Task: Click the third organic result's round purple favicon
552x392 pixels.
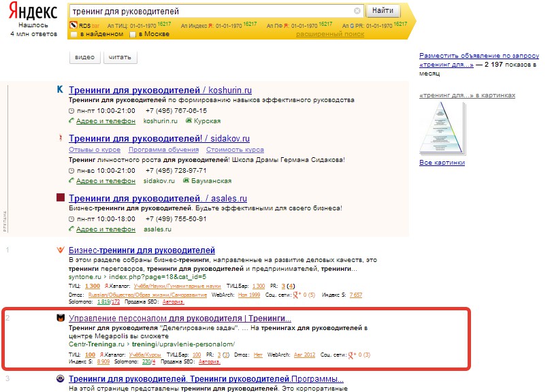Action: click(x=61, y=378)
